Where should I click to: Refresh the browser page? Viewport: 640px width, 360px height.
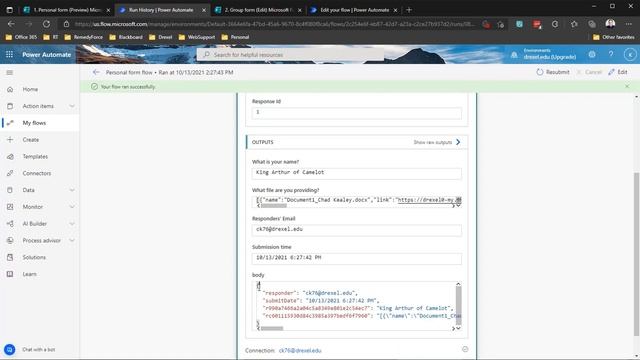[x=47, y=24]
